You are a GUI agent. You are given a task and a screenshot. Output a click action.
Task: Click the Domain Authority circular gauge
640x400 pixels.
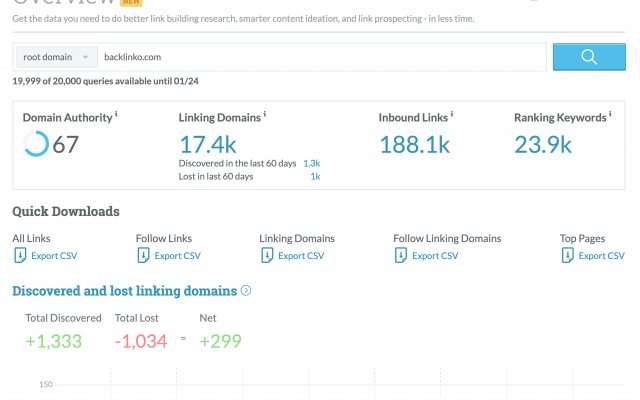(x=36, y=144)
